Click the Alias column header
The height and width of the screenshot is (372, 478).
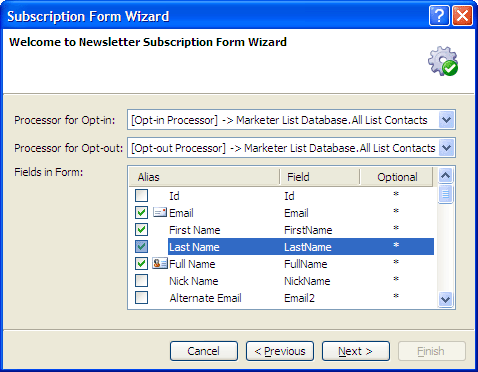pyautogui.click(x=204, y=177)
